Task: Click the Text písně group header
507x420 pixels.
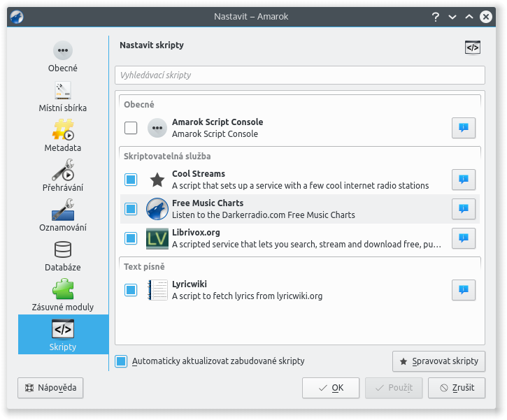Action: [144, 267]
